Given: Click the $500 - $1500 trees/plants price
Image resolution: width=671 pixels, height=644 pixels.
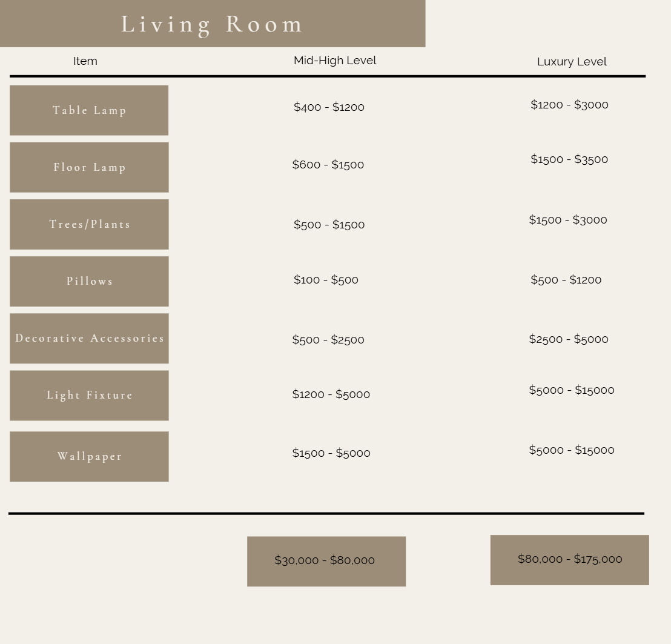Looking at the screenshot, I should (329, 225).
